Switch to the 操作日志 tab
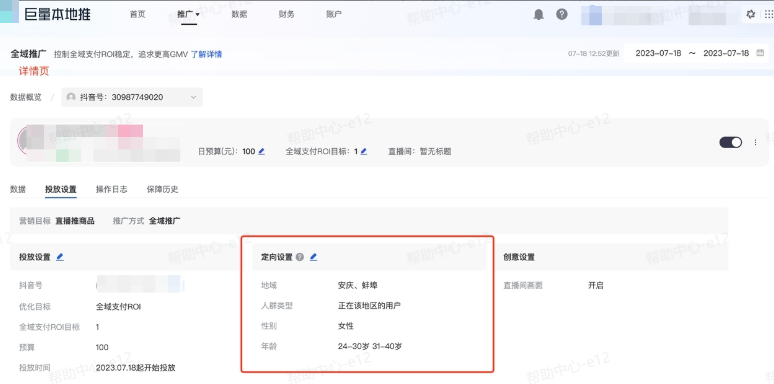Screen dimensions: 774x384 pos(112,189)
